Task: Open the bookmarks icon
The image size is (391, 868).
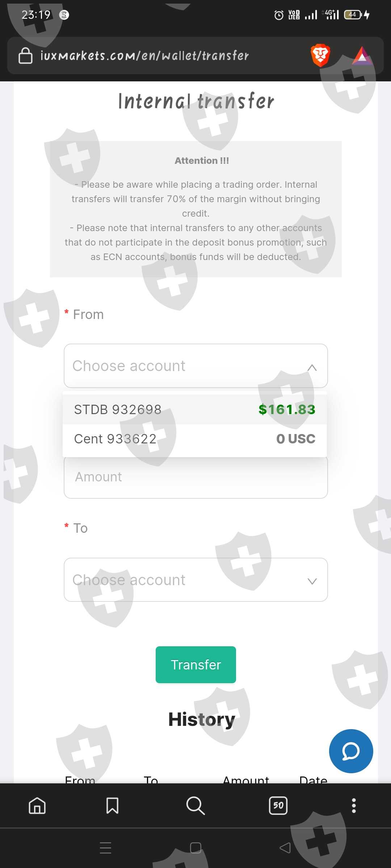Action: 112,806
